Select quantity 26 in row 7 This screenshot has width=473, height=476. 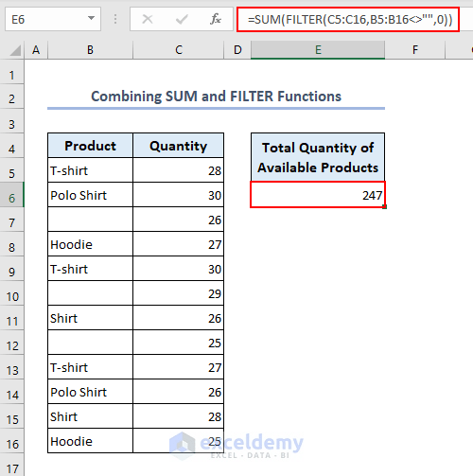(179, 220)
